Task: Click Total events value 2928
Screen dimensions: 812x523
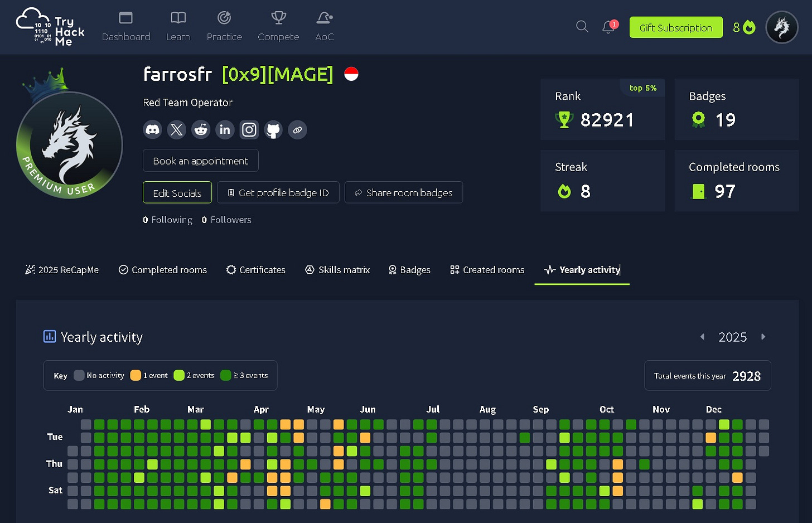Action: [747, 376]
